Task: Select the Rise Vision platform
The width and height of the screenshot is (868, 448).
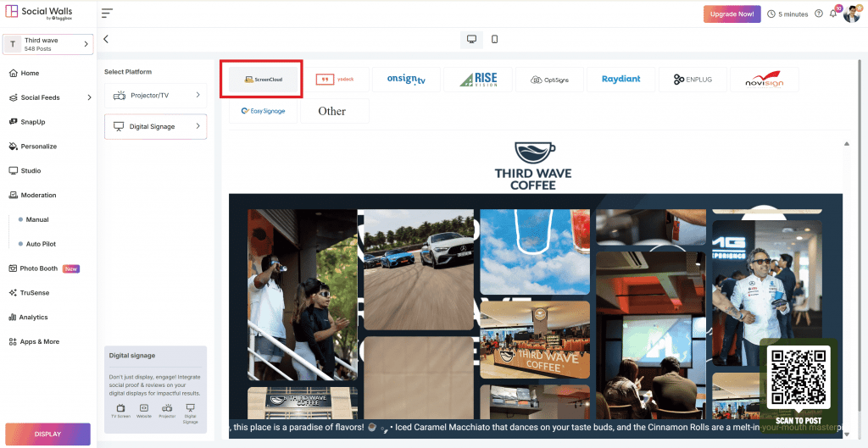Action: click(477, 80)
